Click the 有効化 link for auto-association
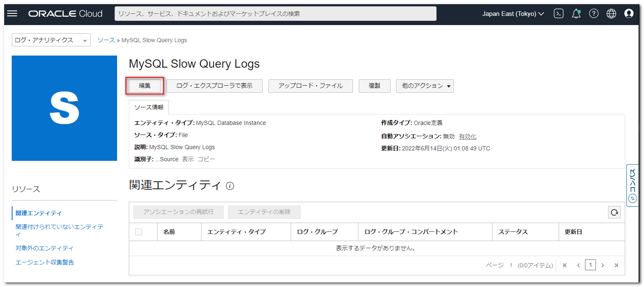The width and height of the screenshot is (644, 287). [x=468, y=137]
